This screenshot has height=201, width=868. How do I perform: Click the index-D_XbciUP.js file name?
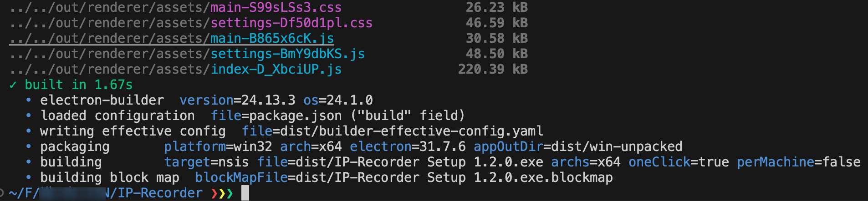[276, 70]
